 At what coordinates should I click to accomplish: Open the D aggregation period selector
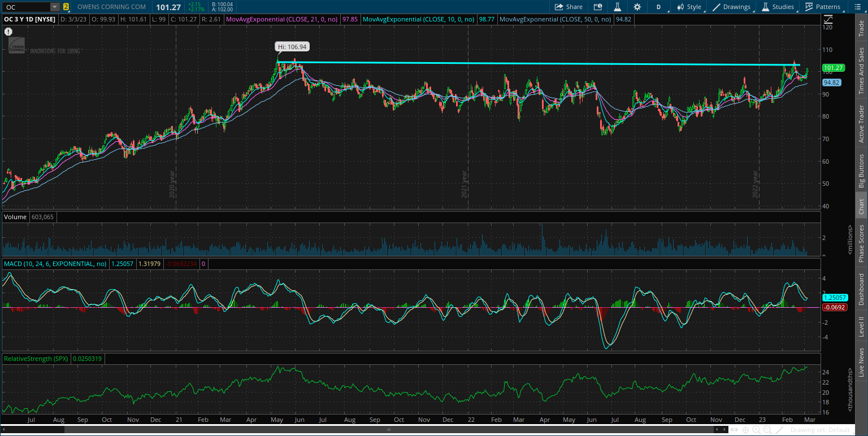coord(658,7)
